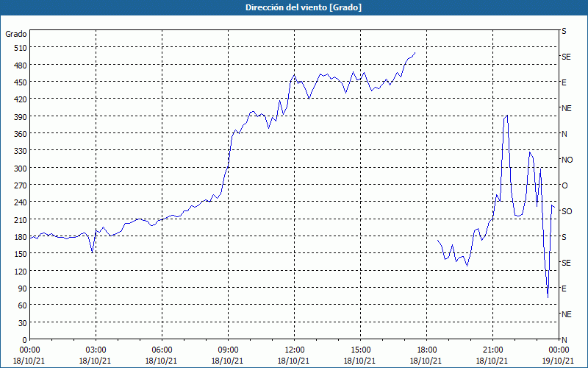Screen dimensions: 588x368
Task: Click the 300 value on the left axis
Action: click(21, 169)
